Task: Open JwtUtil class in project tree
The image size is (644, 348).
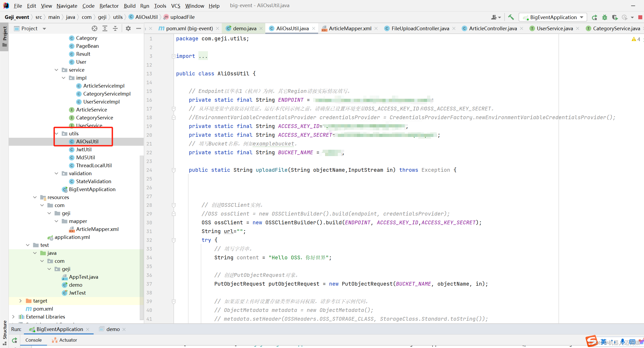Action: point(84,149)
